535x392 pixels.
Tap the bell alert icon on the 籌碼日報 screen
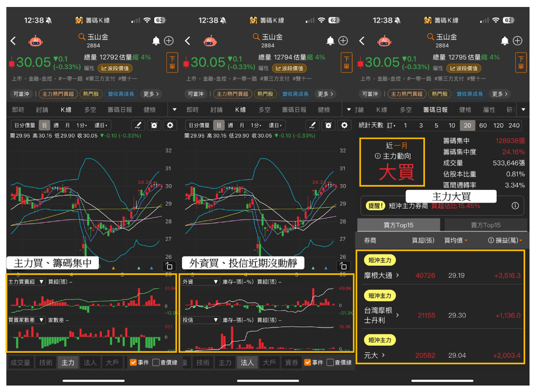coord(505,41)
